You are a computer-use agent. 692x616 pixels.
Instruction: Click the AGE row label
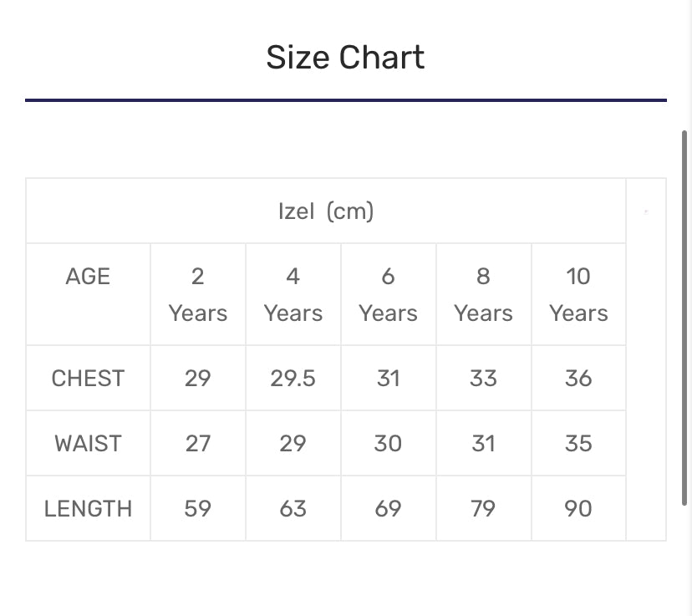tap(88, 277)
